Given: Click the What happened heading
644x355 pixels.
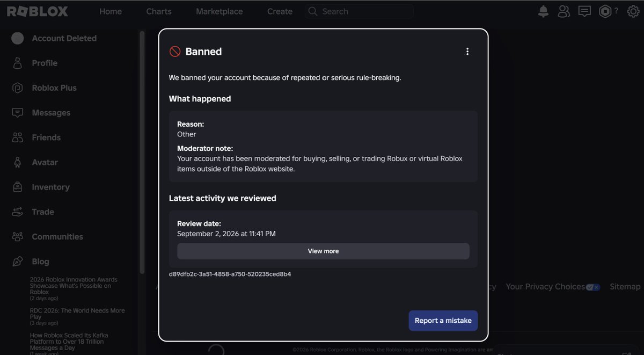Looking at the screenshot, I should click(200, 99).
